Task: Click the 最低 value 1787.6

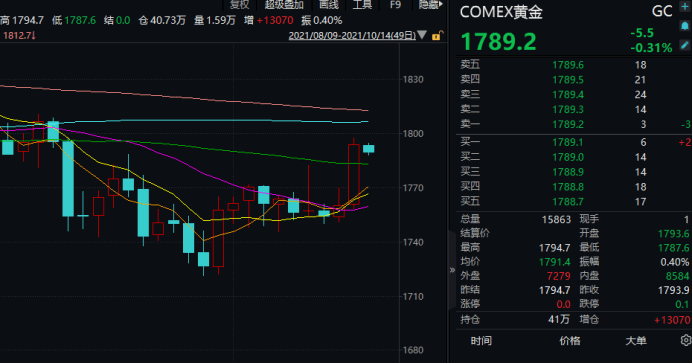Action: pyautogui.click(x=674, y=248)
